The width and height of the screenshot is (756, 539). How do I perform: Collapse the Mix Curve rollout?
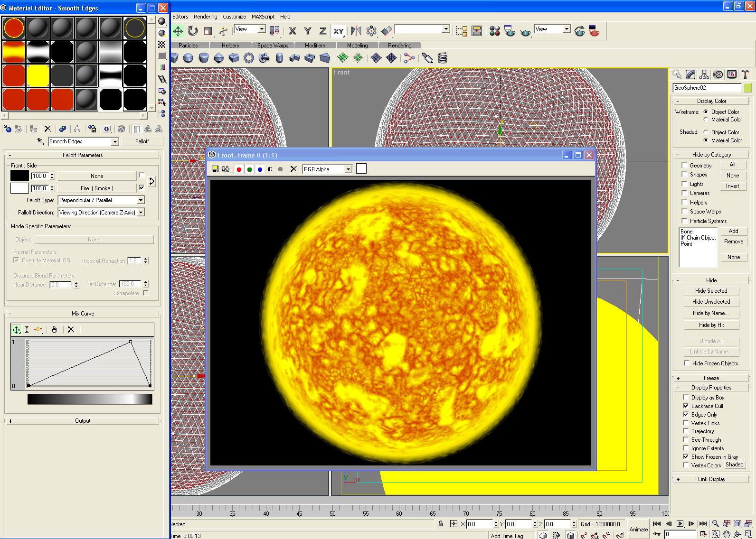[x=83, y=314]
